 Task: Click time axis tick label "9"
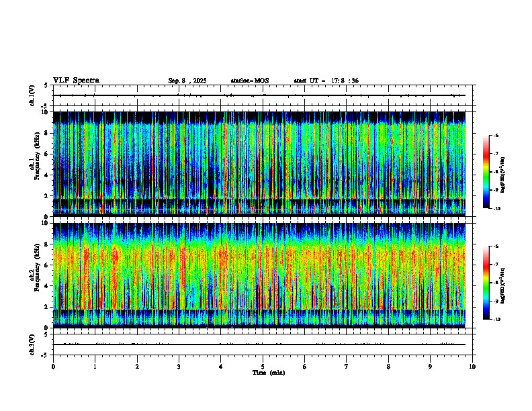click(430, 367)
